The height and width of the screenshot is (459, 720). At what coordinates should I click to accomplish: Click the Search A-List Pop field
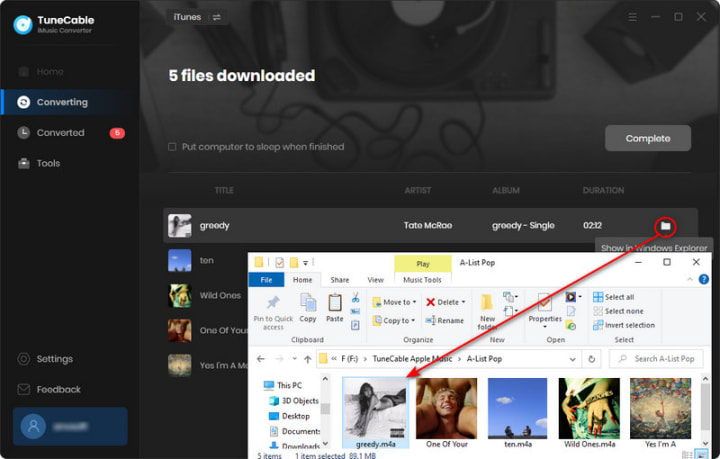(656, 358)
